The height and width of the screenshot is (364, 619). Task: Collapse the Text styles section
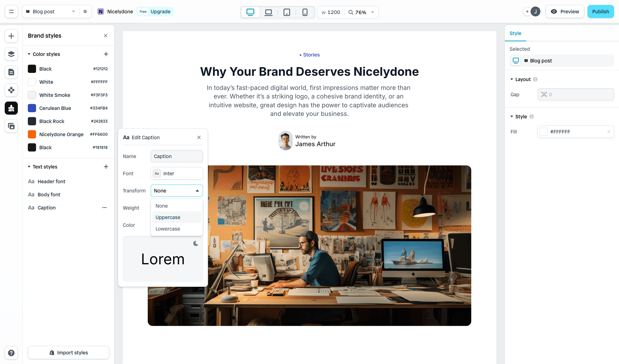(x=29, y=167)
